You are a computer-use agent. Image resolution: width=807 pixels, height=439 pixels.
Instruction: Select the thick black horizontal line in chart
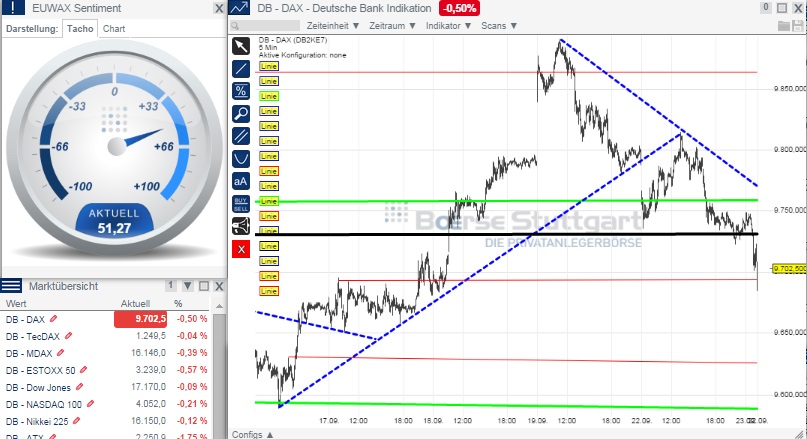tap(507, 234)
